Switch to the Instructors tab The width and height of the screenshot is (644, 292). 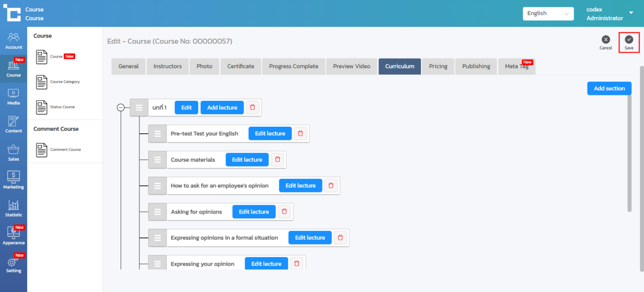(167, 66)
